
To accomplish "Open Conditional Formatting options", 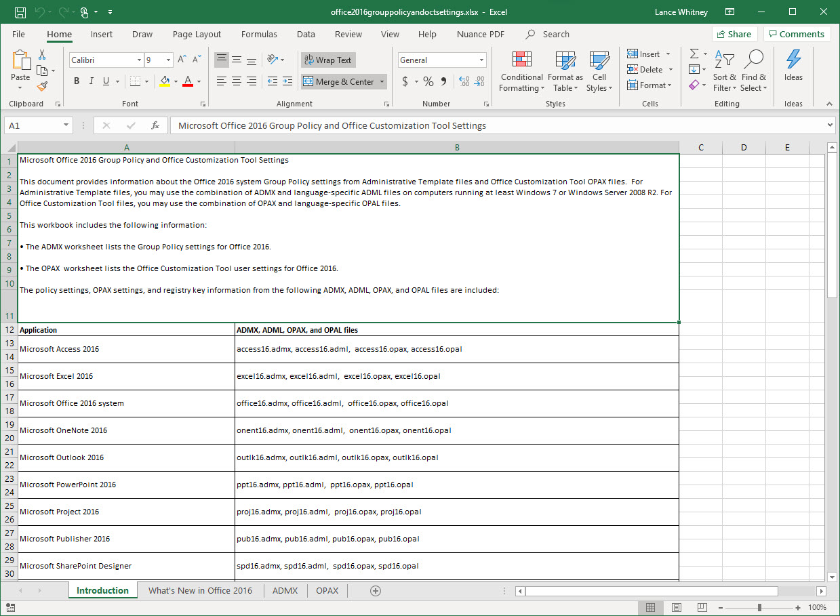I will [x=521, y=71].
